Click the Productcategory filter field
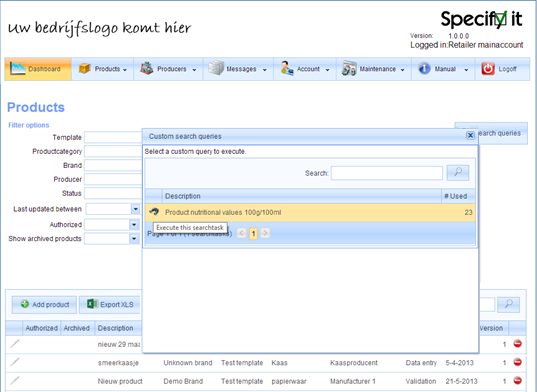The height and width of the screenshot is (392, 537). tap(113, 151)
